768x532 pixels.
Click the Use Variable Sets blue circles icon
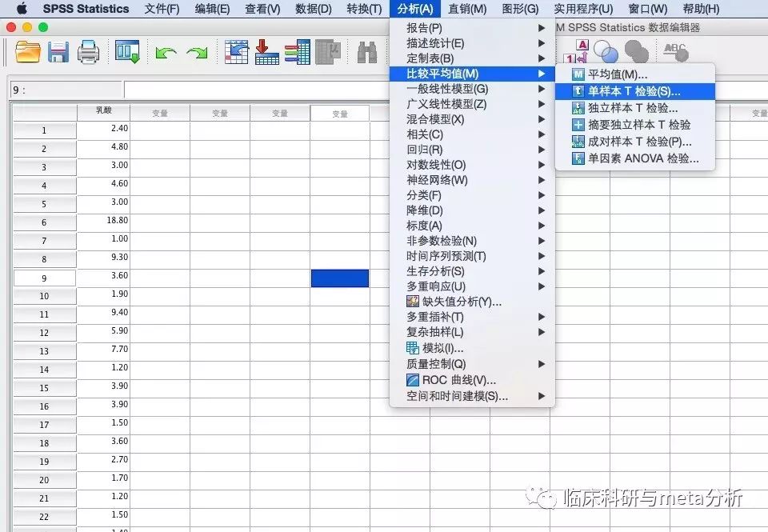(606, 52)
